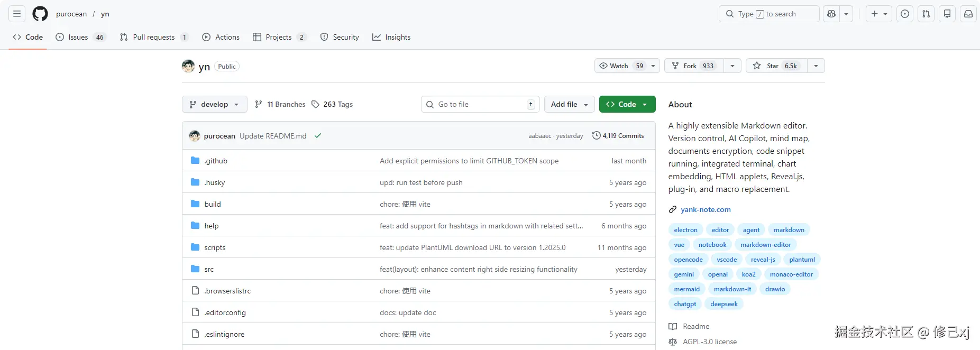Open the src folder

click(x=209, y=269)
